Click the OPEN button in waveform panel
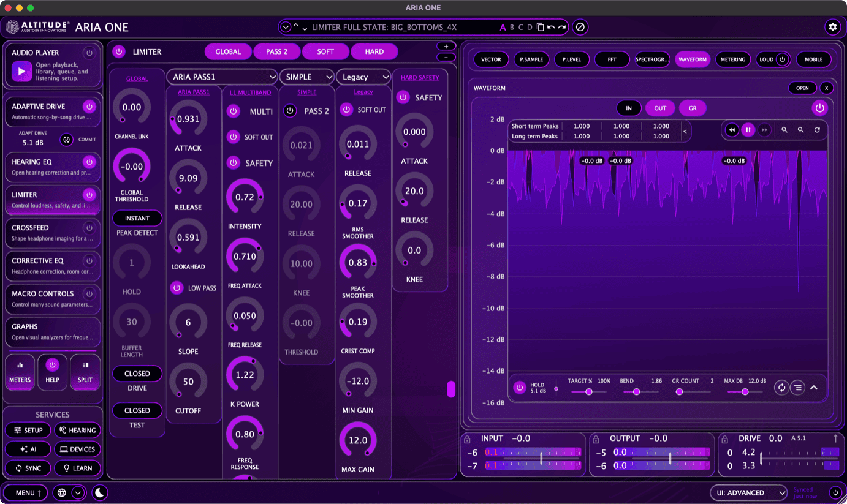 click(x=802, y=88)
